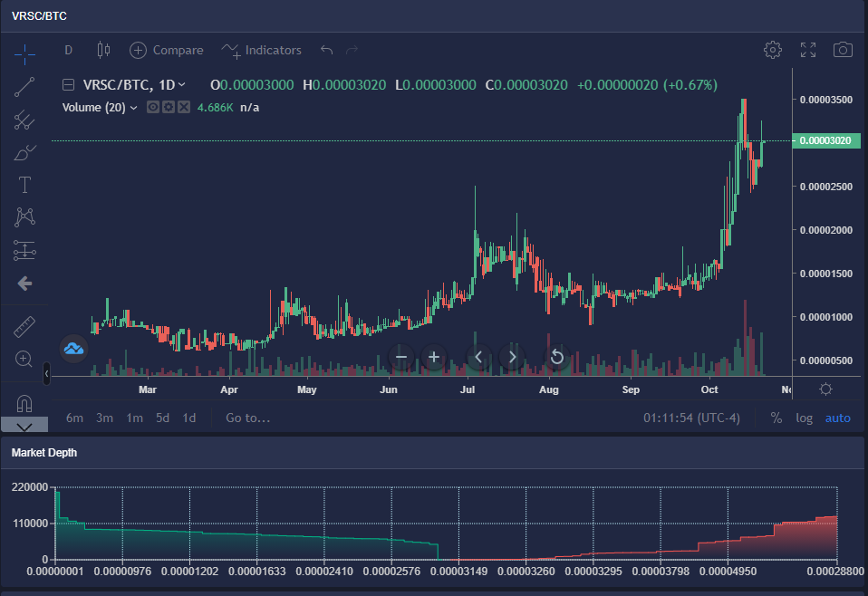Image resolution: width=868 pixels, height=596 pixels.
Task: Toggle percent scale mode
Action: 776,418
